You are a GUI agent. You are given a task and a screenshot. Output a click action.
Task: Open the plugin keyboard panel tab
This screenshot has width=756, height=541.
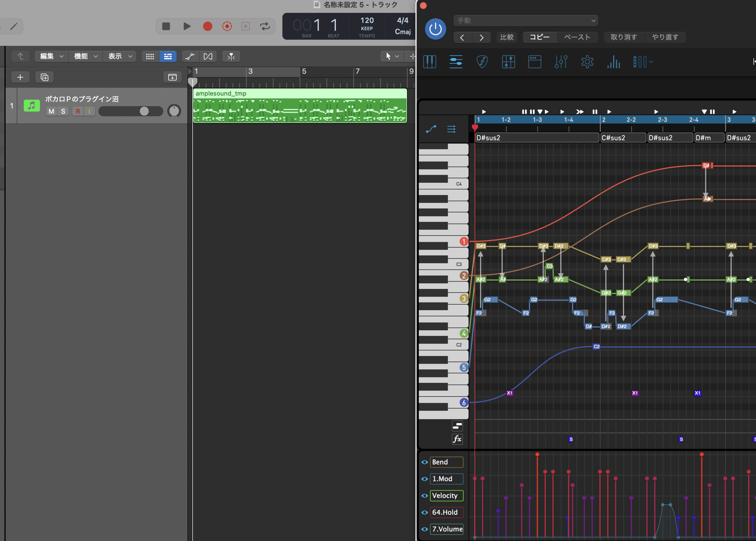[x=429, y=62]
